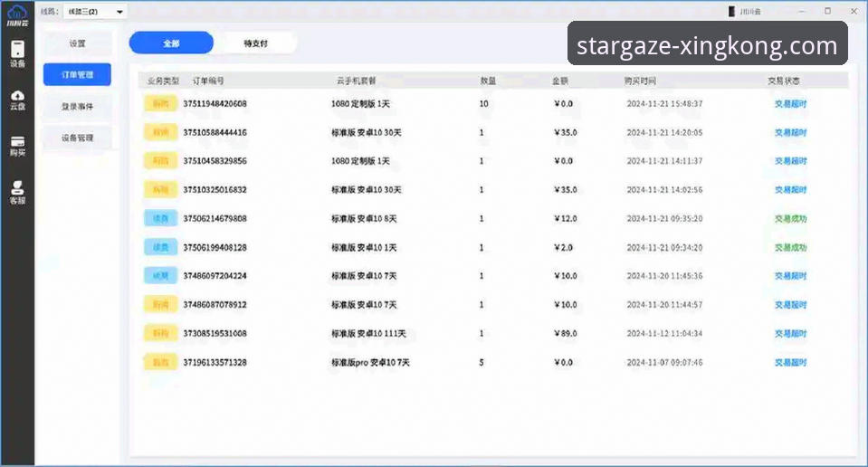The image size is (868, 467).
Task: Click 交易超时 status of order 37196133571328
Action: click(x=790, y=362)
